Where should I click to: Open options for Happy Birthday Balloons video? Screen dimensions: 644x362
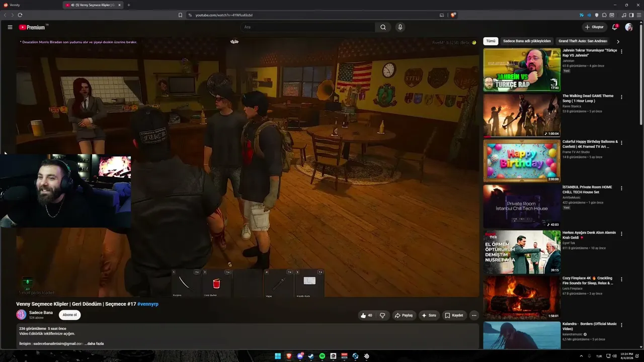pyautogui.click(x=621, y=143)
